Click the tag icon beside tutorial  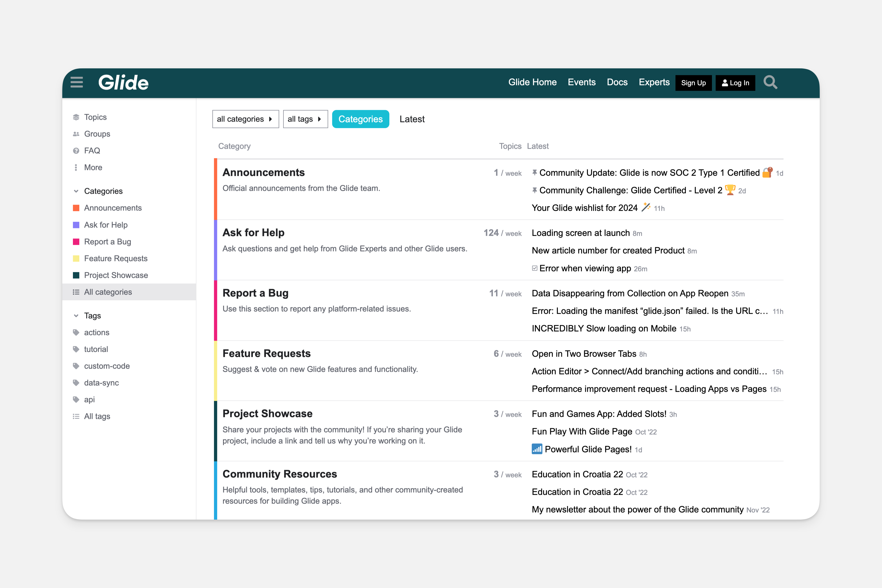[76, 349]
